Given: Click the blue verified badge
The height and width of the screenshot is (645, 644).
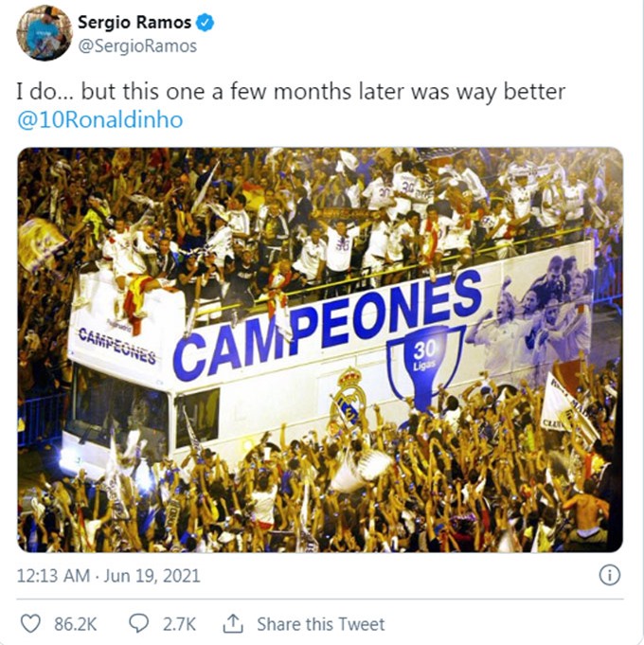Looking at the screenshot, I should click(205, 22).
